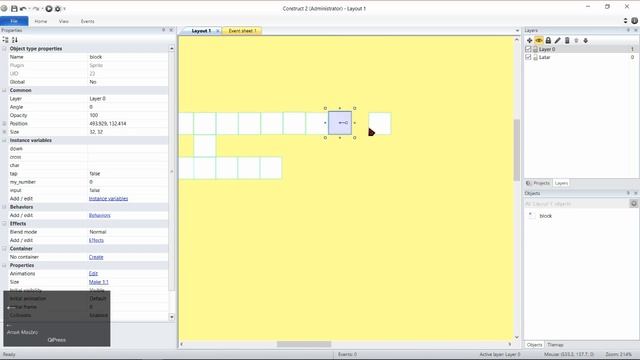The width and height of the screenshot is (640, 360).
Task: Open the quick access toolbar customize arrow
Action: pyautogui.click(x=64, y=9)
